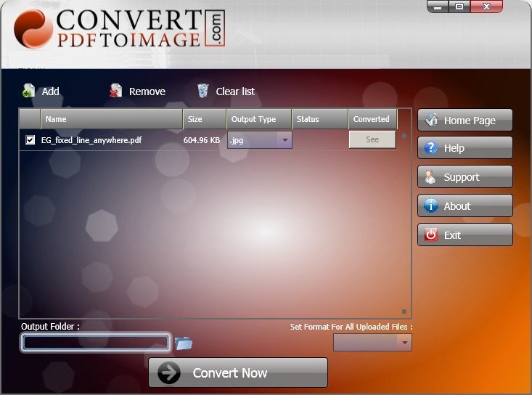
Task: Click the Support label text
Action: pyautogui.click(x=462, y=177)
